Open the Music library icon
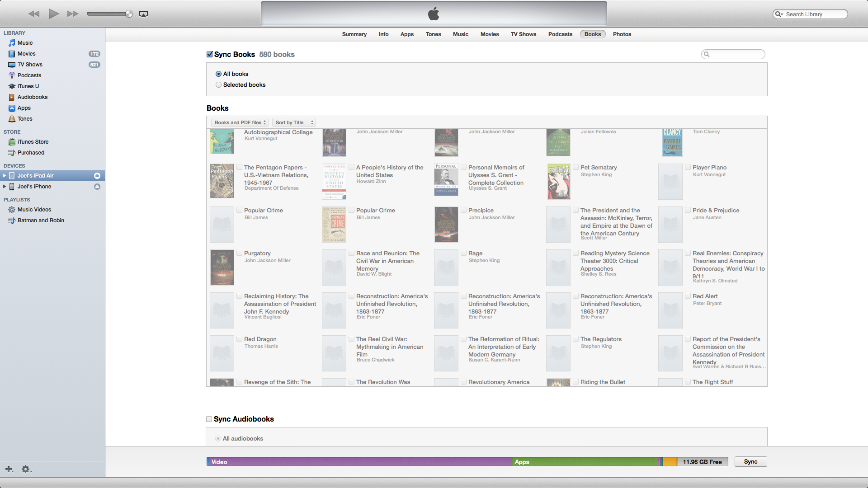This screenshot has width=868, height=488. pyautogui.click(x=12, y=43)
